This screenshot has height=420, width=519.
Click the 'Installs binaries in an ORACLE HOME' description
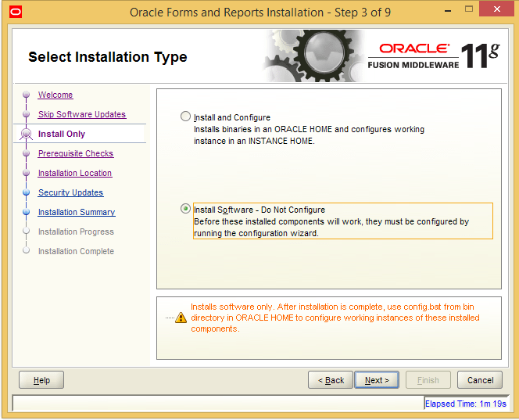click(309, 135)
